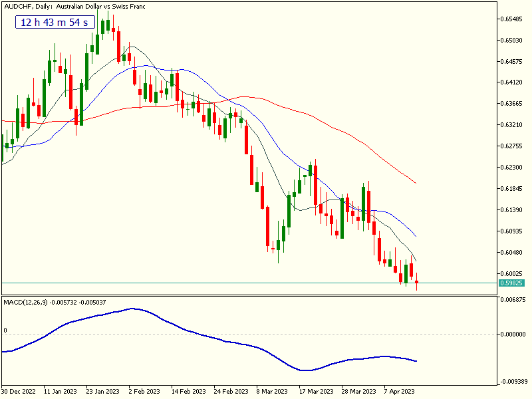Select the most recent candlestick on the chart
The image size is (532, 399).
[x=417, y=283]
